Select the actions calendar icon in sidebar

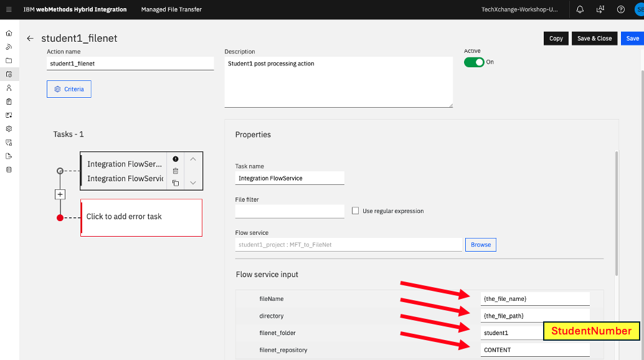[9, 74]
